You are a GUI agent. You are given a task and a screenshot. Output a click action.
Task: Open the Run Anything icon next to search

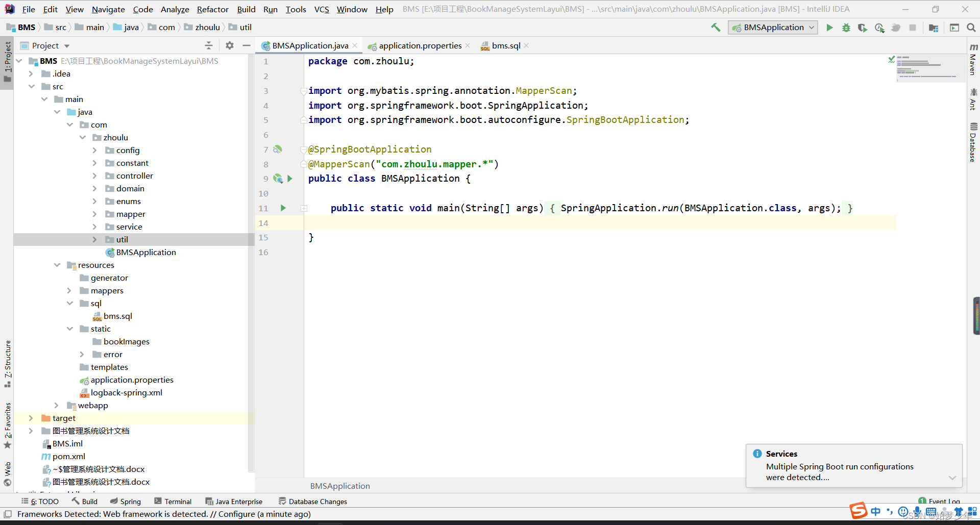click(954, 28)
